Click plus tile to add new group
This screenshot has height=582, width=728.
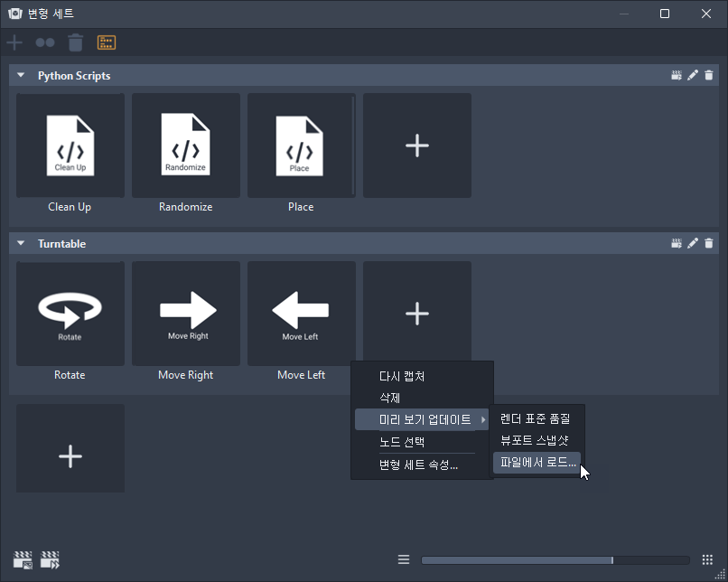click(x=70, y=448)
